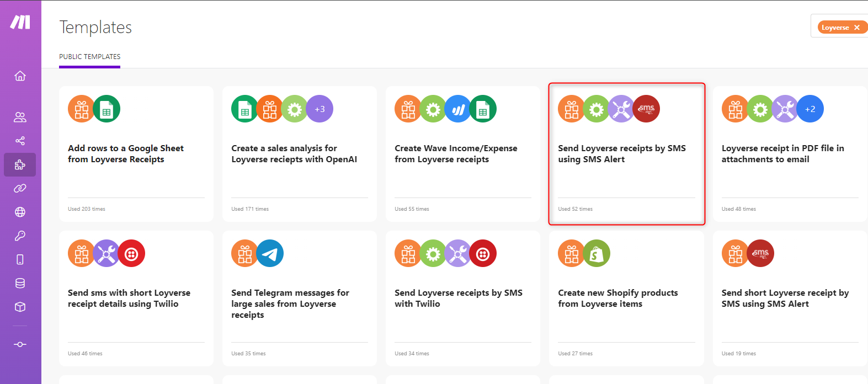Open Webhooks globe icon in sidebar
The width and height of the screenshot is (868, 384).
(x=20, y=212)
